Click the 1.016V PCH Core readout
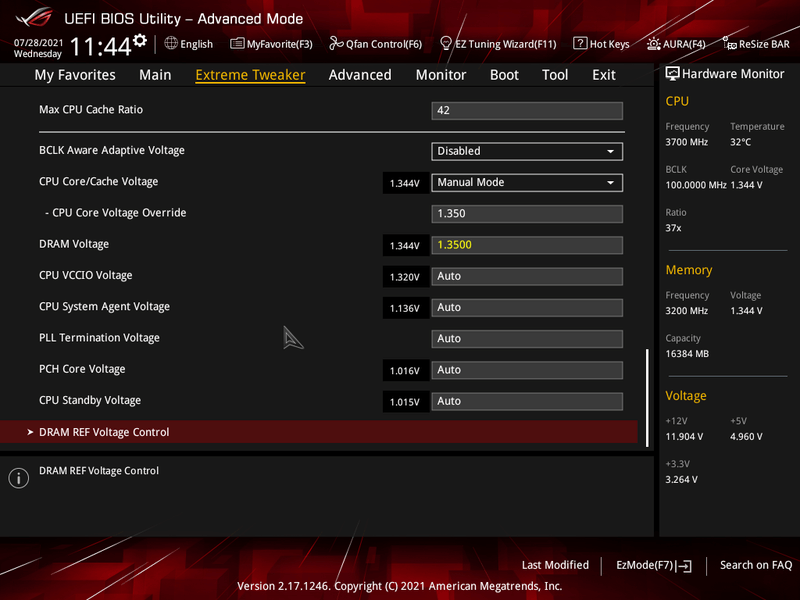 tap(405, 371)
